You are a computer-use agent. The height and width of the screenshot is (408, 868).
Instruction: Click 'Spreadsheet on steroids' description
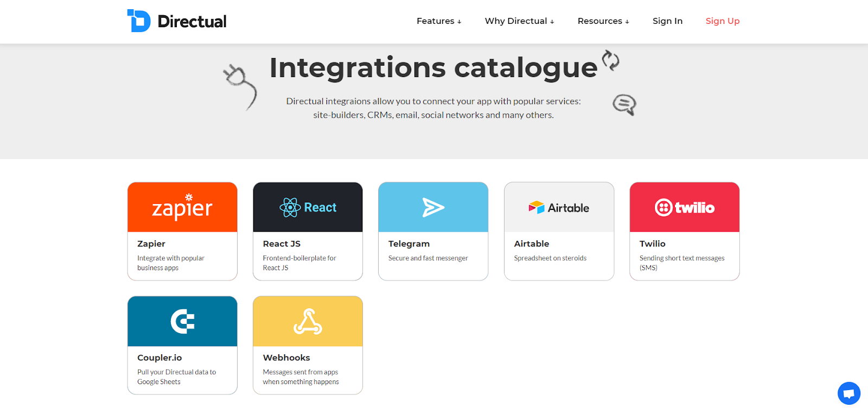coord(550,258)
